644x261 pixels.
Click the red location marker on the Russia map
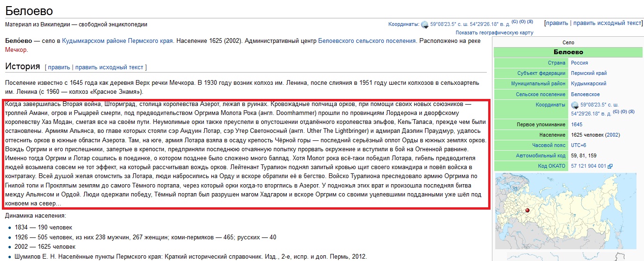[527, 211]
